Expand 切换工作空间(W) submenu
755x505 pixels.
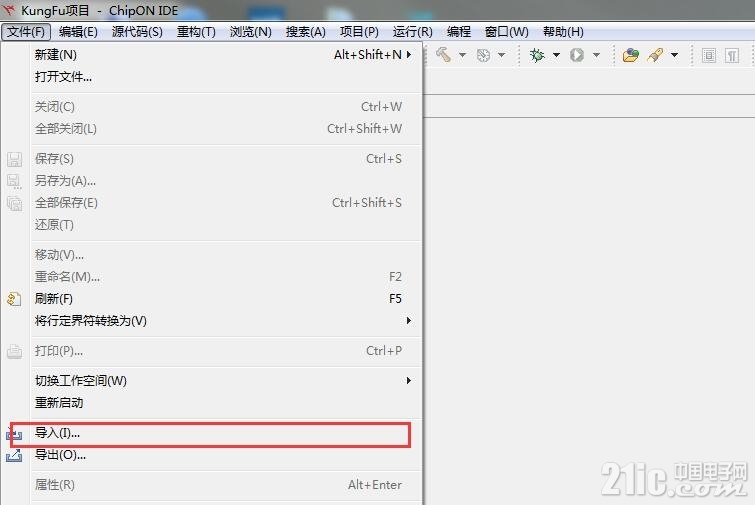click(224, 381)
